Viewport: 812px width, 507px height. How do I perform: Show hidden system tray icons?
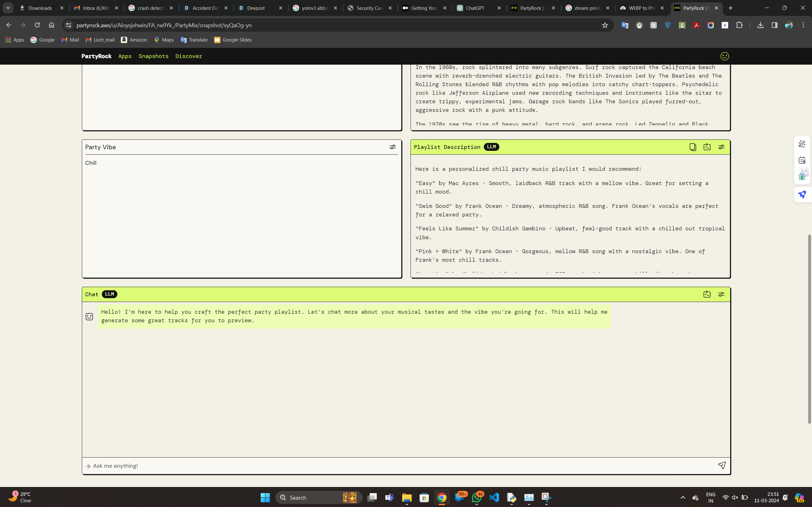coord(683,497)
